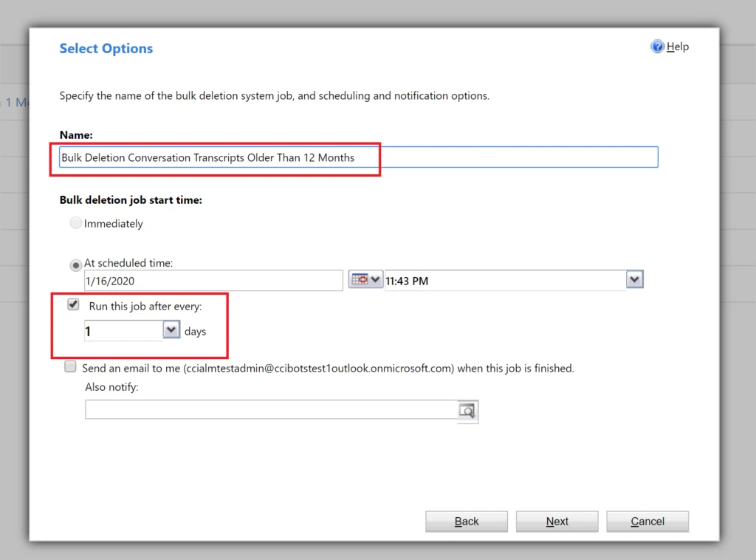Click the Back button
The height and width of the screenshot is (560, 756).
tap(466, 521)
